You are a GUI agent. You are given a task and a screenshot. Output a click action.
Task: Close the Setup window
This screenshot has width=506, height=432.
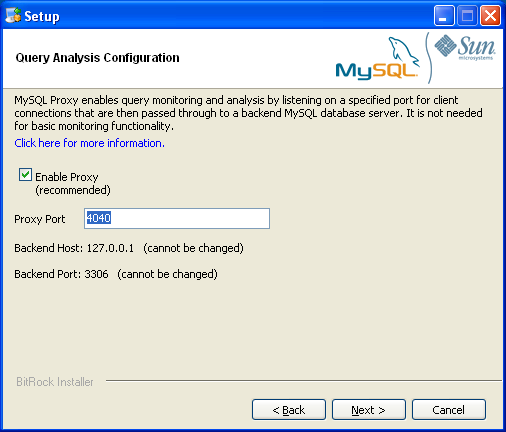click(x=490, y=16)
